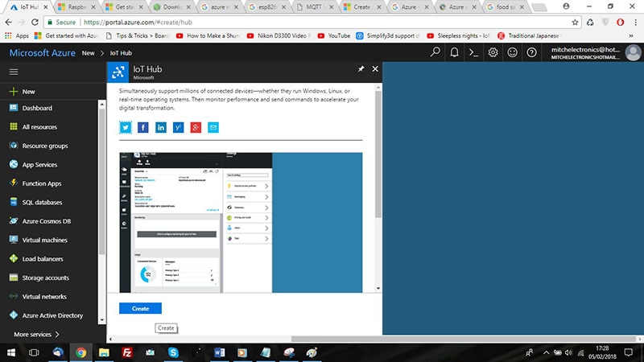Click the blue Create button

tap(140, 308)
